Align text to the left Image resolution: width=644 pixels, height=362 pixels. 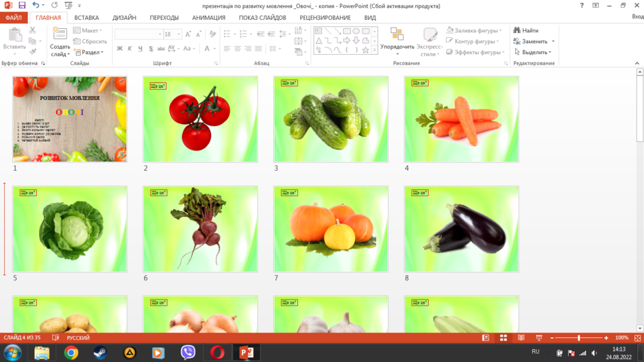(x=227, y=49)
